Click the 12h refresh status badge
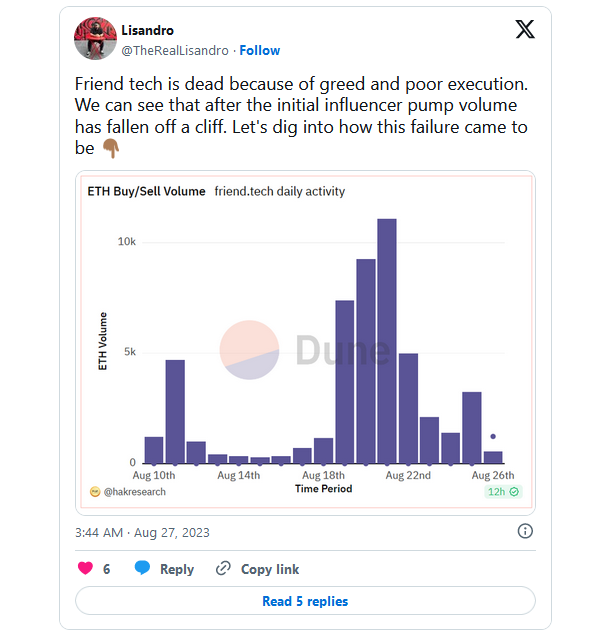The image size is (600, 635). (504, 491)
